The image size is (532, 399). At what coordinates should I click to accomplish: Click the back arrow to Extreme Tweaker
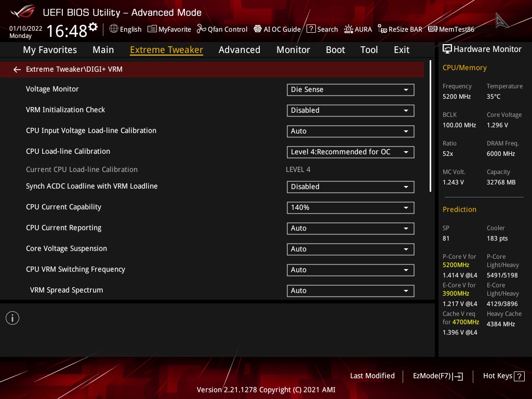(17, 70)
